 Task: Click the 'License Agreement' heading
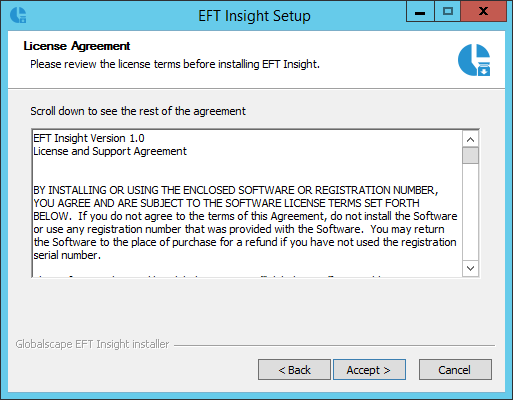(77, 46)
